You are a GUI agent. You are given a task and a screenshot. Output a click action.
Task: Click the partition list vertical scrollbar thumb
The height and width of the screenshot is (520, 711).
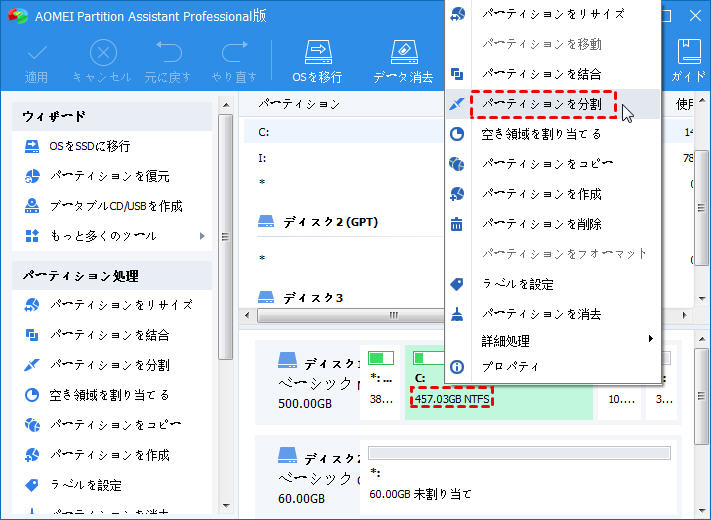tap(701, 208)
